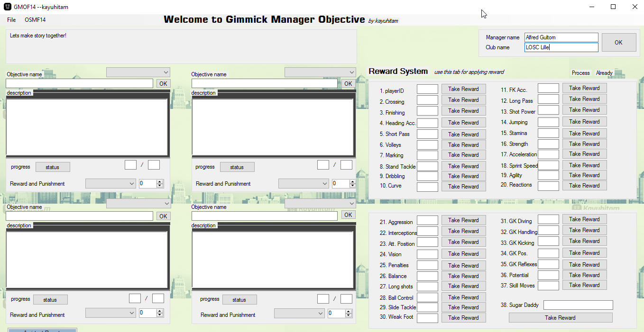
Task: Expand Reward and Punishment dropdown in bottom-right panel
Action: pos(299,314)
